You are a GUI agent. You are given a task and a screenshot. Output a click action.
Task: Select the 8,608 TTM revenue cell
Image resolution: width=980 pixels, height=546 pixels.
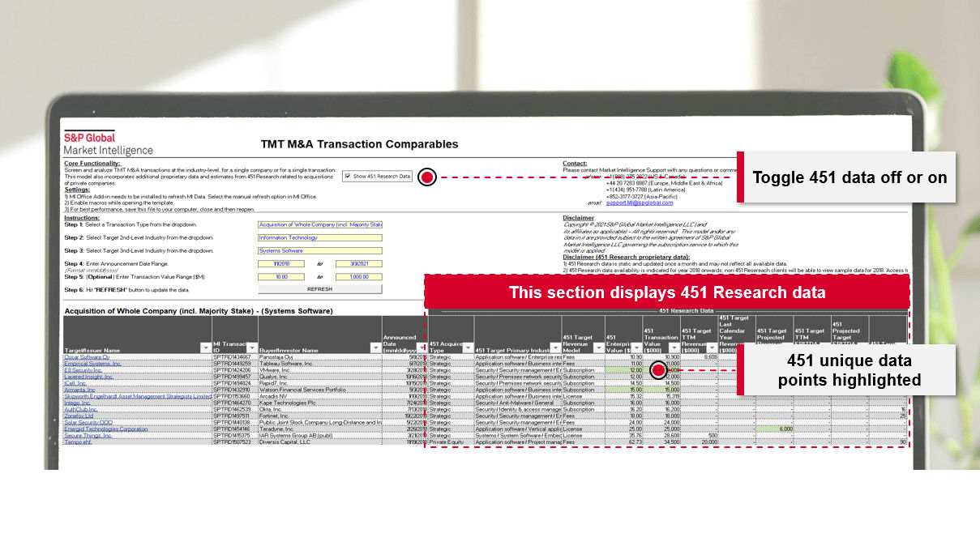700,357
